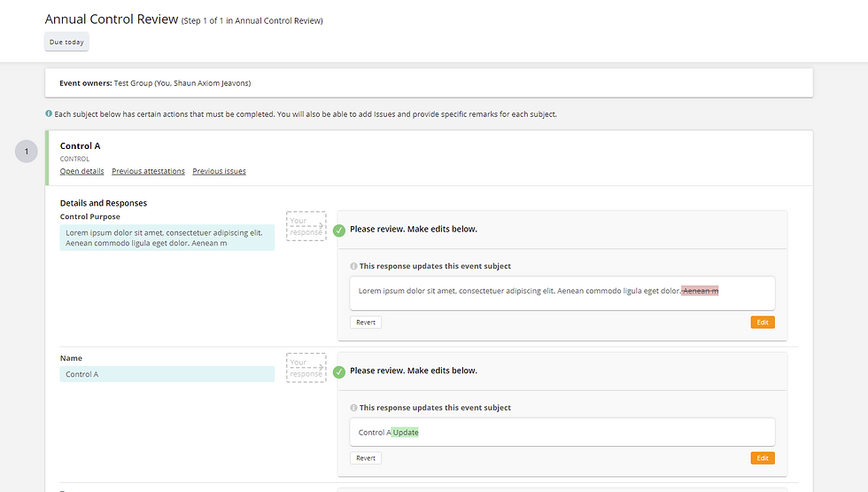868x492 pixels.
Task: Open the Previous issues link
Action: click(x=220, y=171)
